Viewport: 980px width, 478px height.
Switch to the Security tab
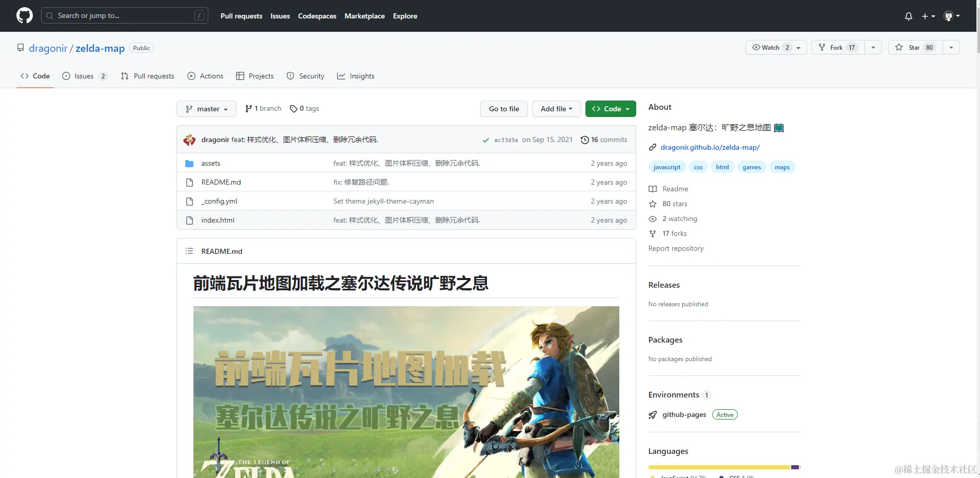pyautogui.click(x=305, y=76)
